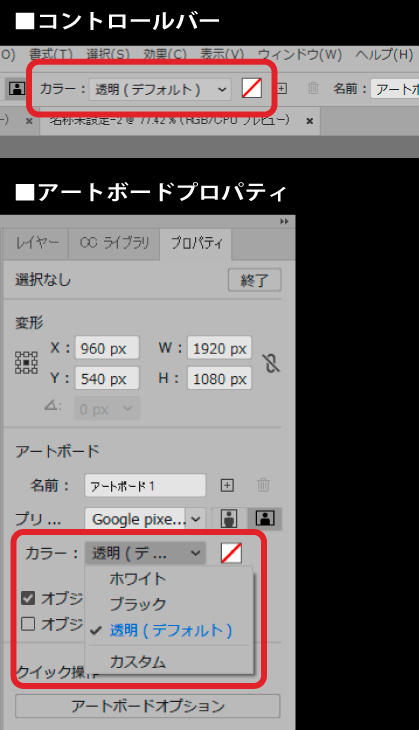
Task: Click new artboard icon in properties panel
Action: click(x=227, y=486)
